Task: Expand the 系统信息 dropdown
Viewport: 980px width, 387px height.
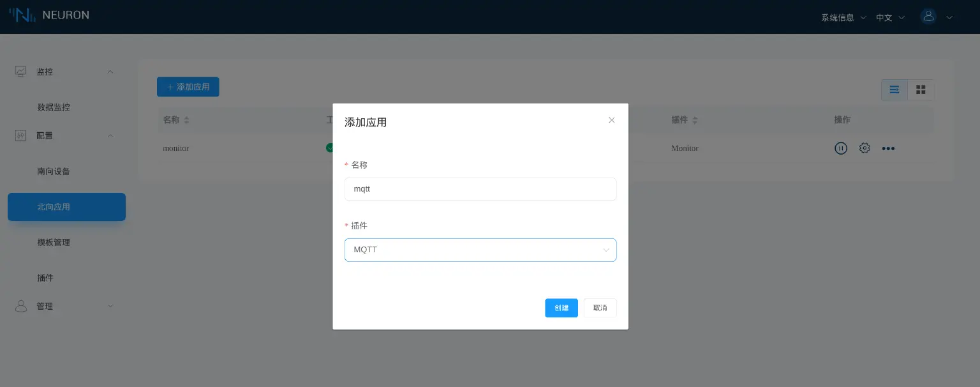Action: click(842, 18)
